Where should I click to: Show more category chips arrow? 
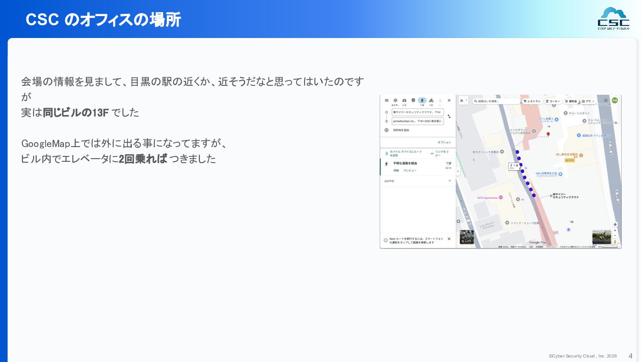point(593,101)
